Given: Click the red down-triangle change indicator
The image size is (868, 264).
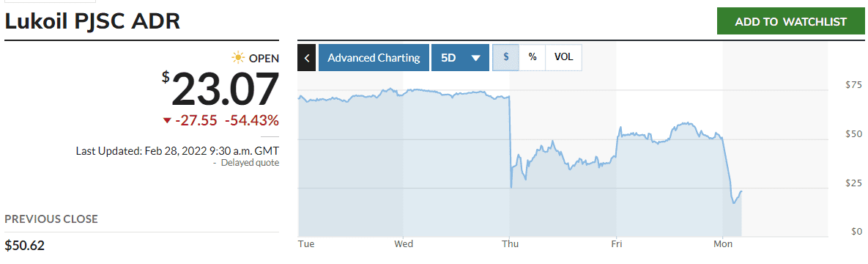Looking at the screenshot, I should point(167,121).
